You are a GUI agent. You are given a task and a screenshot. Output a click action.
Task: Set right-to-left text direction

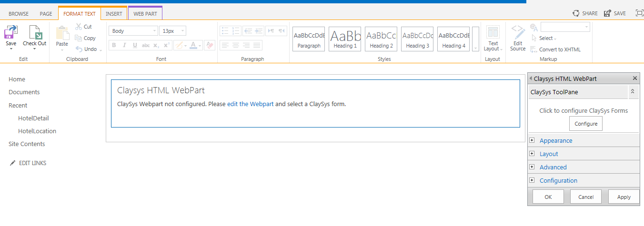tap(282, 31)
